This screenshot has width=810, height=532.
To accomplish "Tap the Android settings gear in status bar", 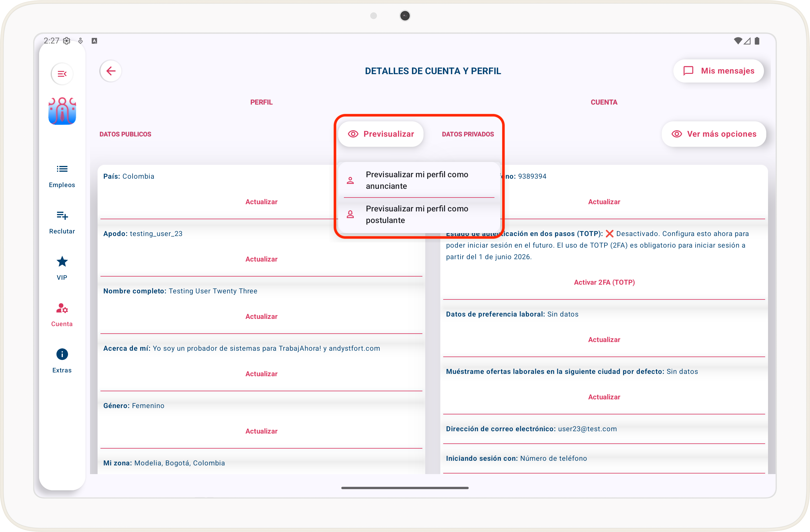I will point(67,41).
